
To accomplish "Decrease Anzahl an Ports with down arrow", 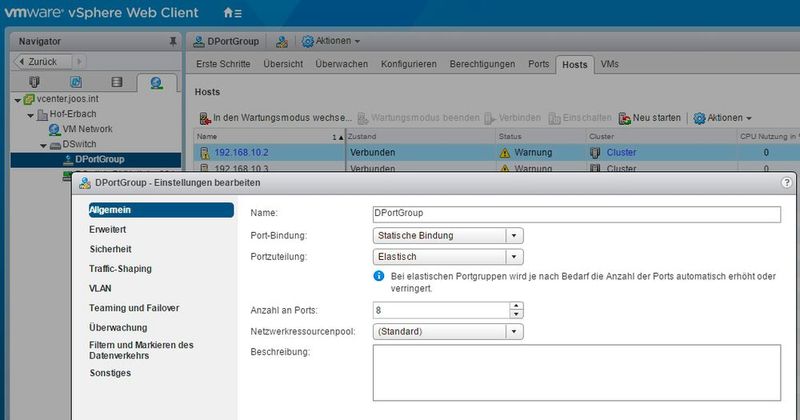I will [516, 314].
